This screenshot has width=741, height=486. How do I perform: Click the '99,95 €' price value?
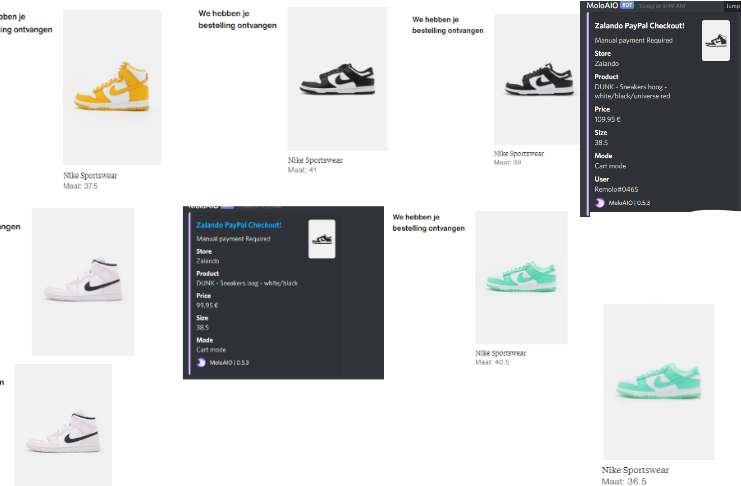click(x=207, y=305)
